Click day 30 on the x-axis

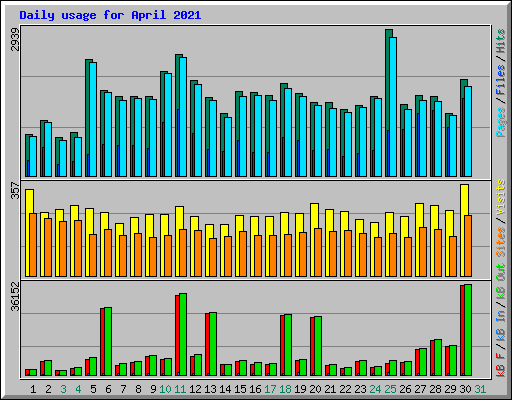click(x=465, y=389)
